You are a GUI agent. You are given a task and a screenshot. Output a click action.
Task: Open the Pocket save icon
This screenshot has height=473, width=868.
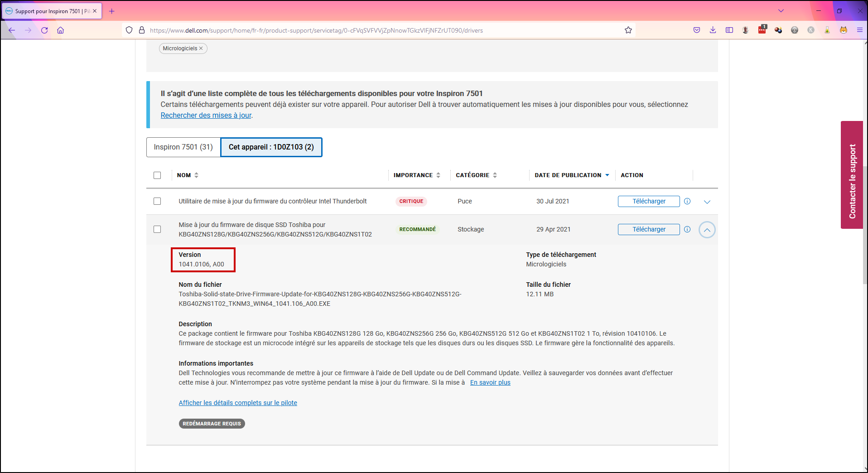697,30
